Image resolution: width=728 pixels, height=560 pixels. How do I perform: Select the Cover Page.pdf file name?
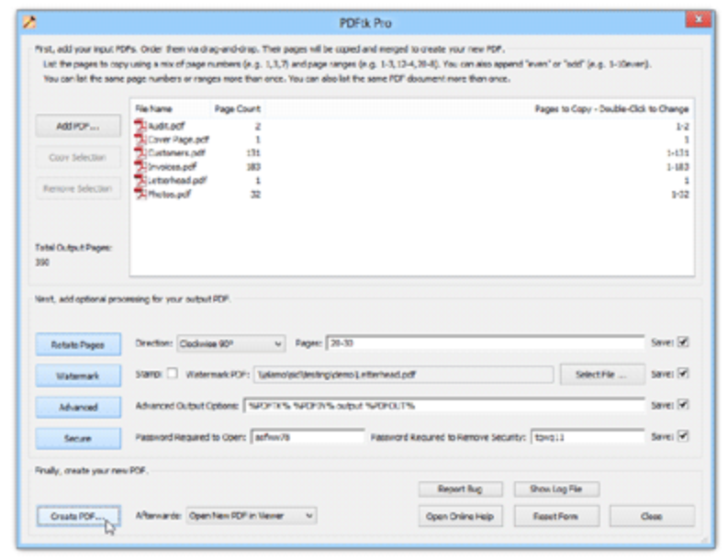pyautogui.click(x=178, y=140)
